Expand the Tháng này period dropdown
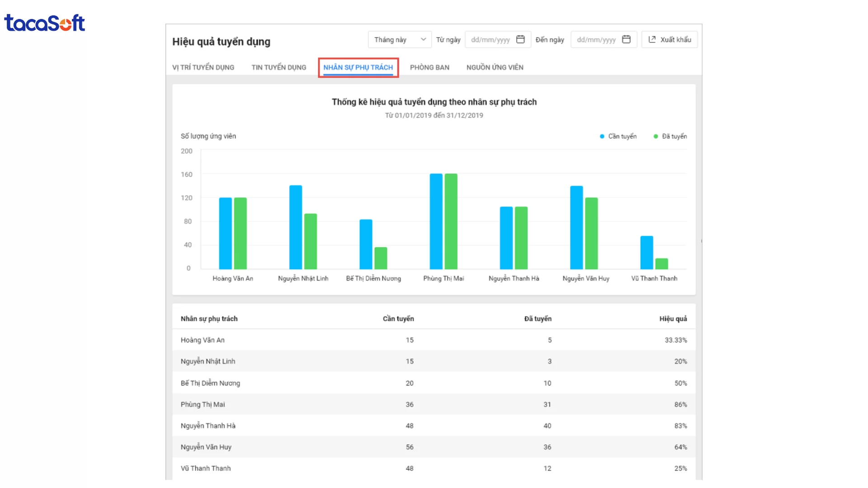Image resolution: width=868 pixels, height=488 pixels. (400, 39)
